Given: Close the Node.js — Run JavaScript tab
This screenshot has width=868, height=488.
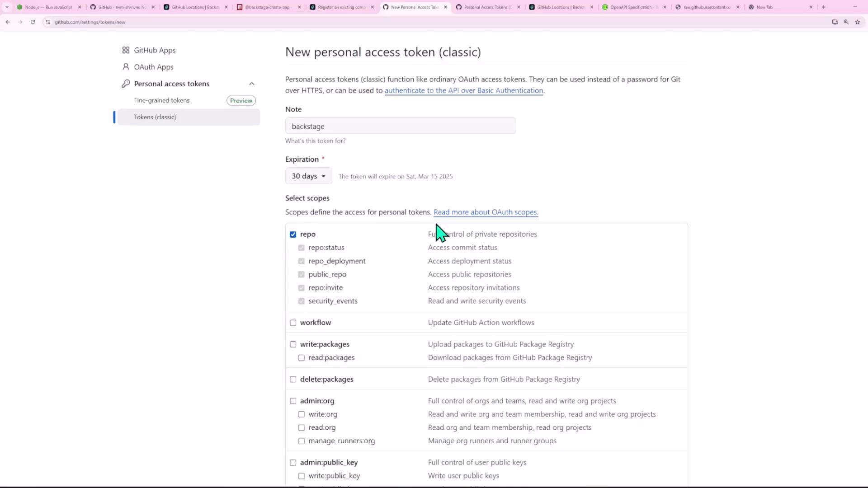Looking at the screenshot, I should pos(80,7).
